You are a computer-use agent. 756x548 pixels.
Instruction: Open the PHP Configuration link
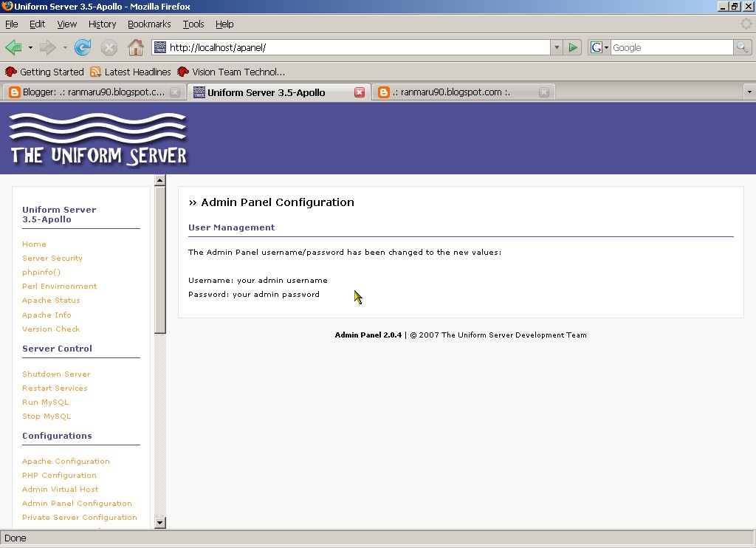pyautogui.click(x=59, y=475)
